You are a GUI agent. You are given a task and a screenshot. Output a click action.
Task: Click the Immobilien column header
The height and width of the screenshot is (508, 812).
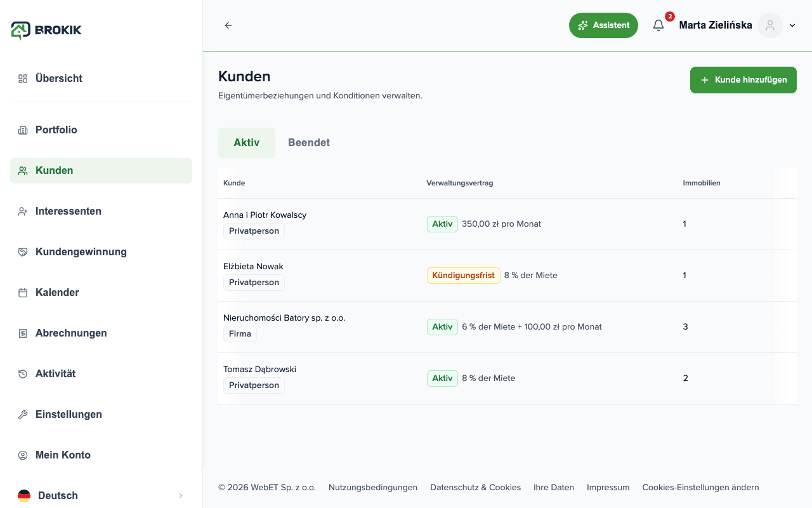(x=702, y=184)
